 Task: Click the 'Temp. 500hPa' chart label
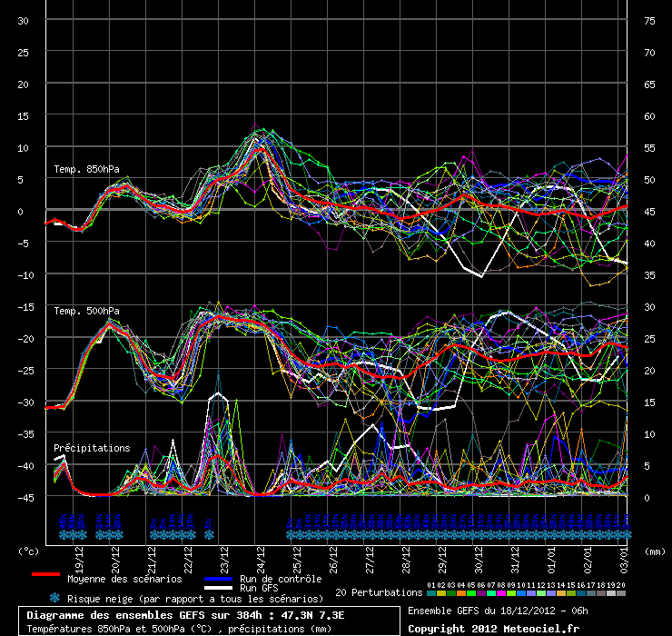86,311
